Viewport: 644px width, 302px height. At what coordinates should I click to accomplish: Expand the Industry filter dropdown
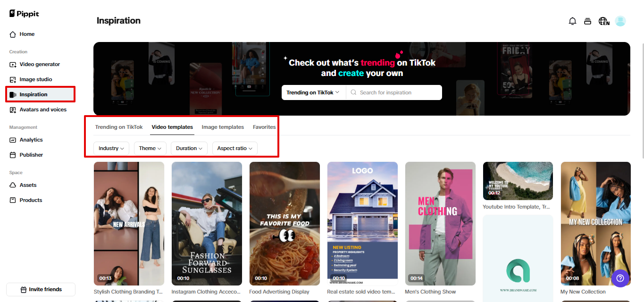point(111,148)
